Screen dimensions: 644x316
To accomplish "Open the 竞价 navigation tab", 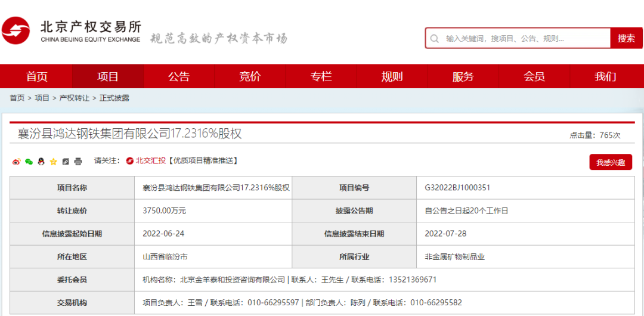I will [250, 76].
